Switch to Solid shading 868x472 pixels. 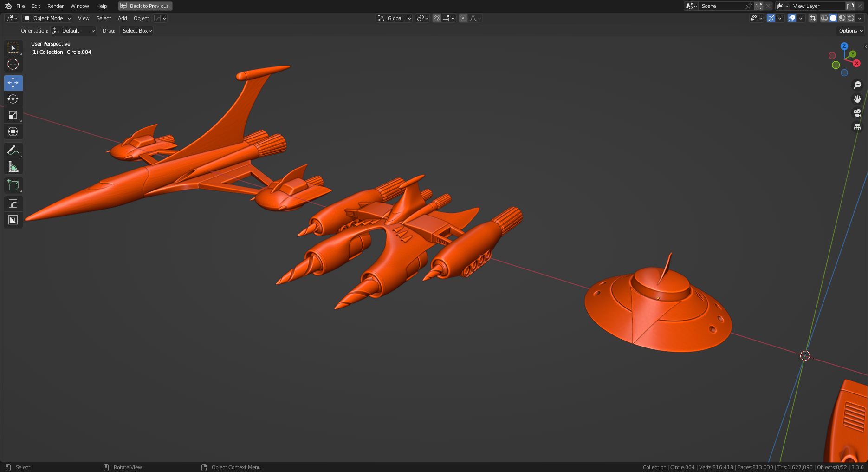click(x=833, y=18)
